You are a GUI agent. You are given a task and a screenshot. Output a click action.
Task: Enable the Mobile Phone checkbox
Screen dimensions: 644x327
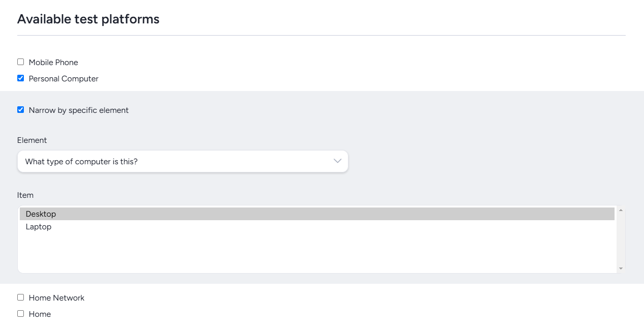tap(20, 62)
